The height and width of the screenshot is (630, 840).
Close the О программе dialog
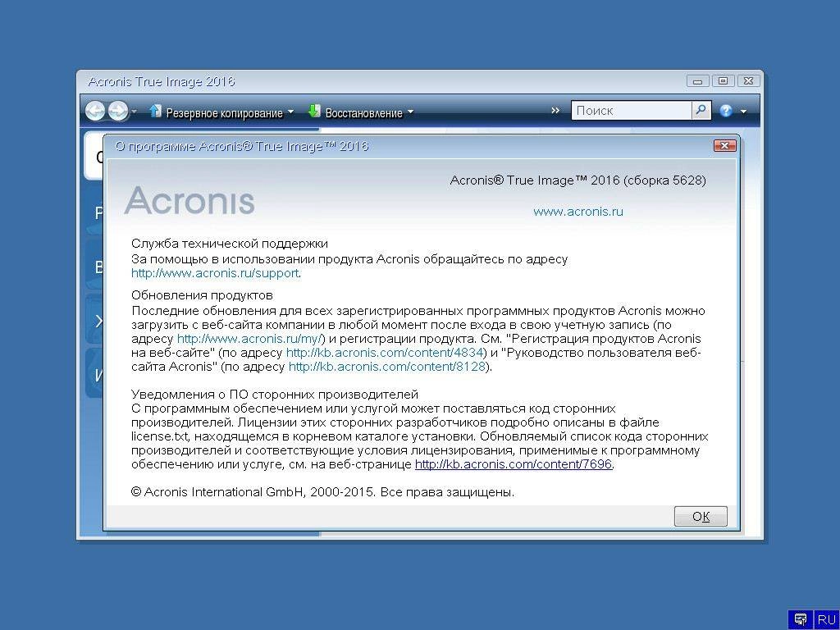point(725,146)
